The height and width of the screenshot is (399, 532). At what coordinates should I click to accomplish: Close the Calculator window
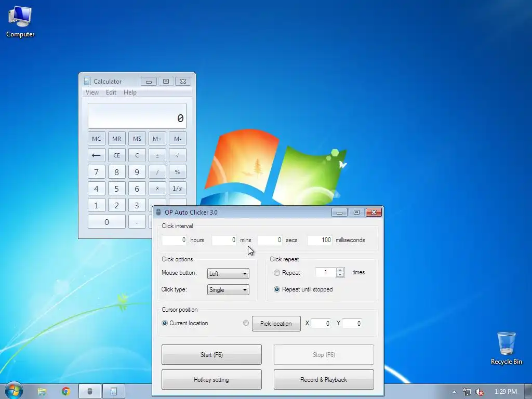pyautogui.click(x=183, y=82)
